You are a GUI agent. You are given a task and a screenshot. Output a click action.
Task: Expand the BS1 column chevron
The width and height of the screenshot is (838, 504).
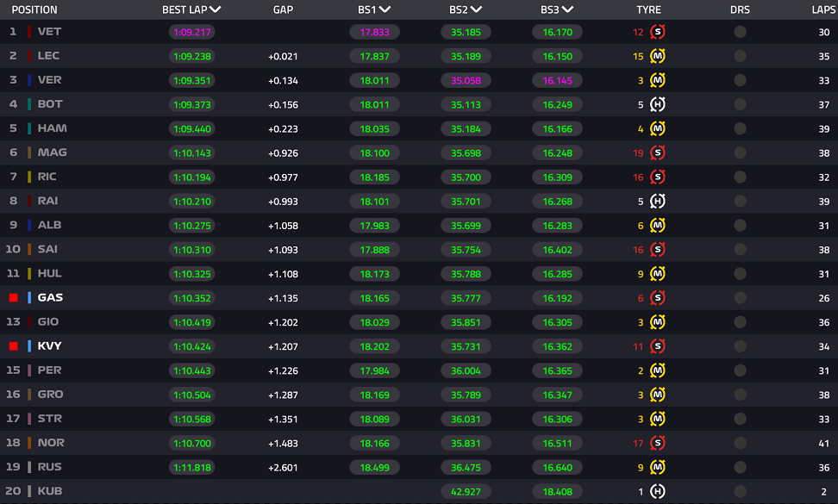click(x=385, y=9)
